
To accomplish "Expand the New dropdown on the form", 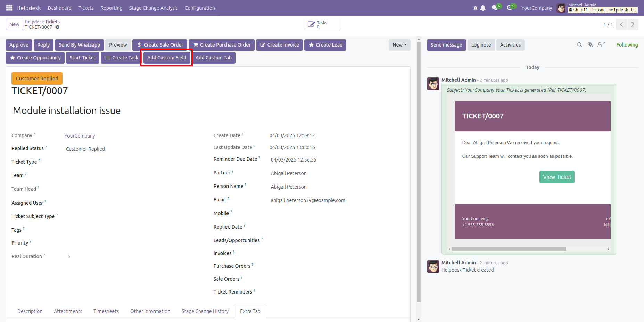I will pos(399,45).
